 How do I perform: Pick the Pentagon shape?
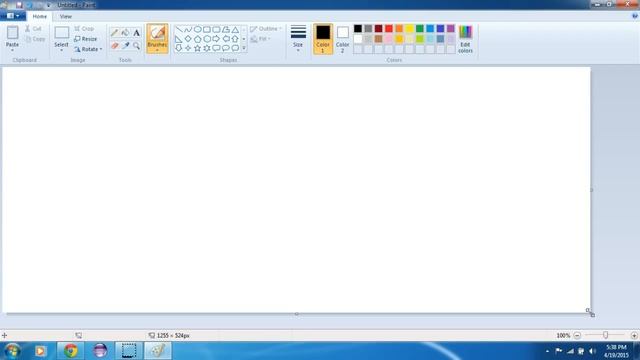(x=198, y=39)
